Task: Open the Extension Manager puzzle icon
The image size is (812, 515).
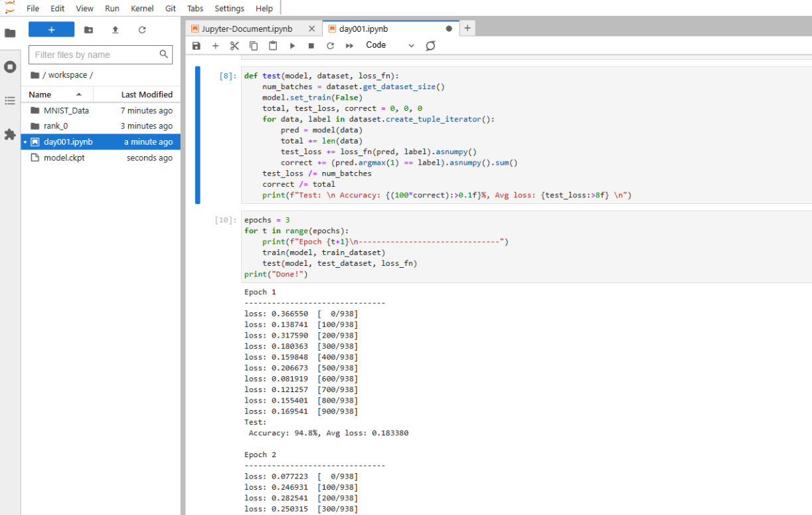Action: click(x=10, y=134)
